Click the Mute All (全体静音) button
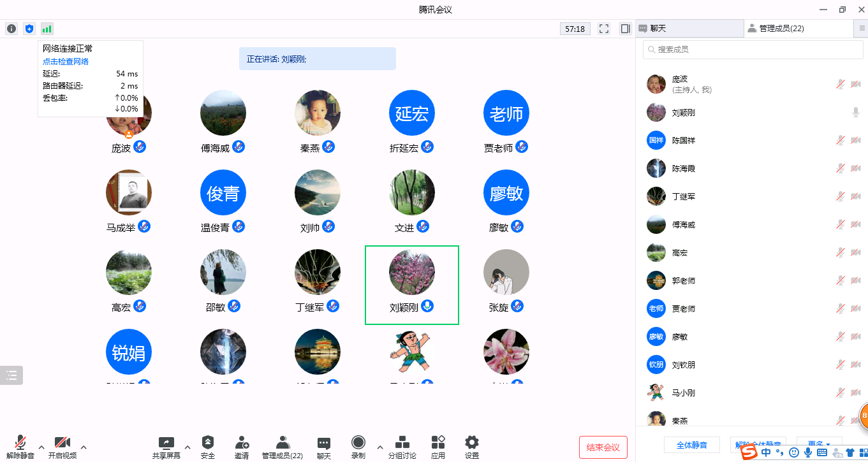The width and height of the screenshot is (868, 462). pos(692,444)
